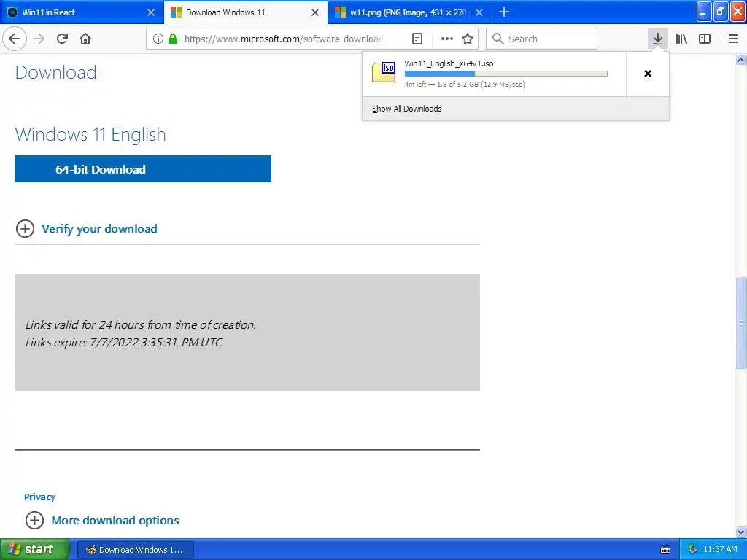The image size is (747, 560).
Task: Open the browser home page
Action: [x=85, y=39]
